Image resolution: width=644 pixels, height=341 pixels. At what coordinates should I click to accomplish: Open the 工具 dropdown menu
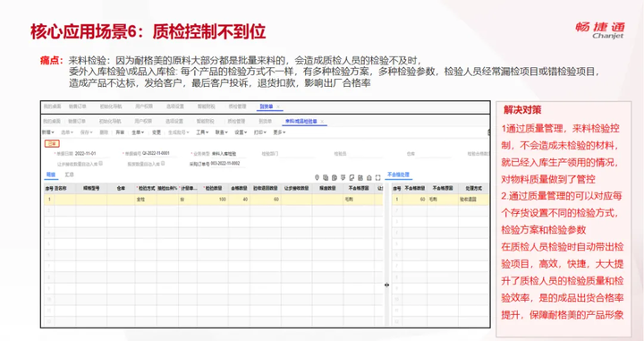pos(202,132)
